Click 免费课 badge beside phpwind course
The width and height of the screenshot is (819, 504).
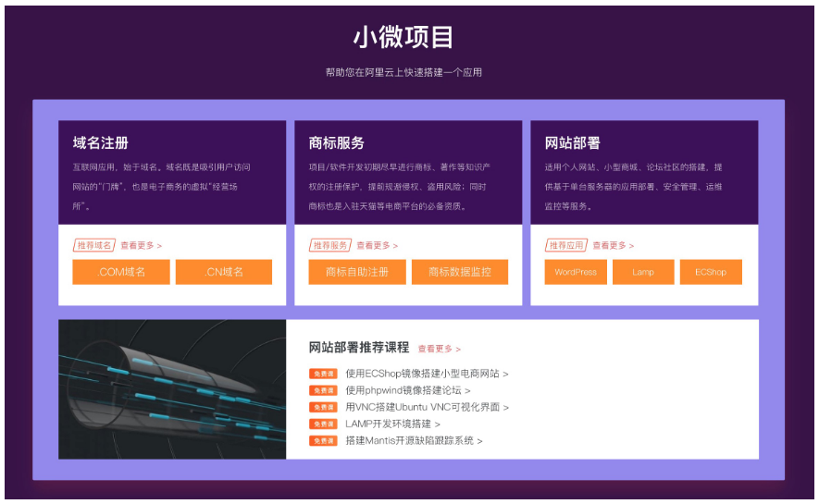point(323,390)
